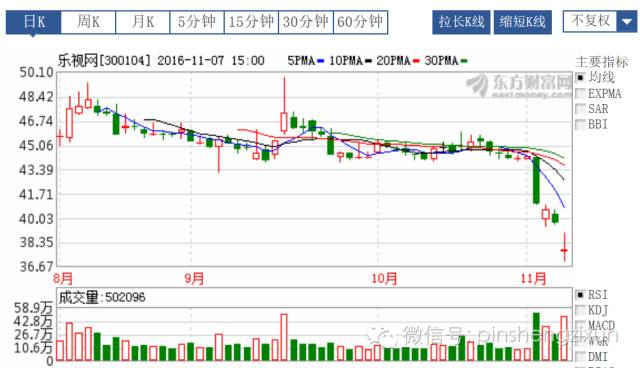
Task: Click the large green candlestick in early November
Action: [x=536, y=180]
